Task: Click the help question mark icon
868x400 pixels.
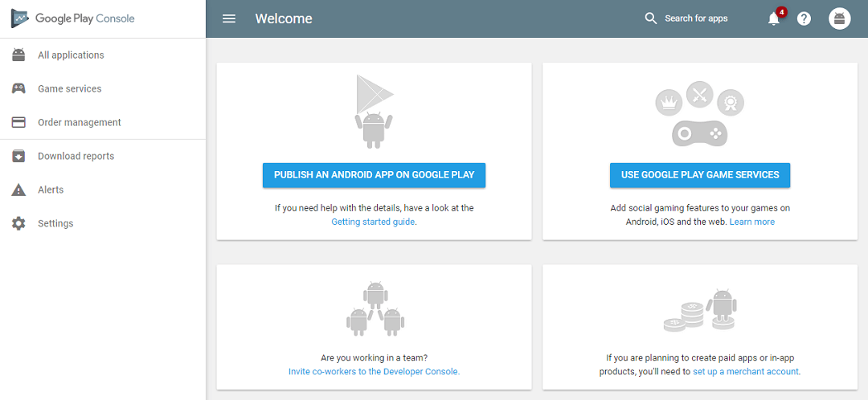Action: [x=804, y=18]
